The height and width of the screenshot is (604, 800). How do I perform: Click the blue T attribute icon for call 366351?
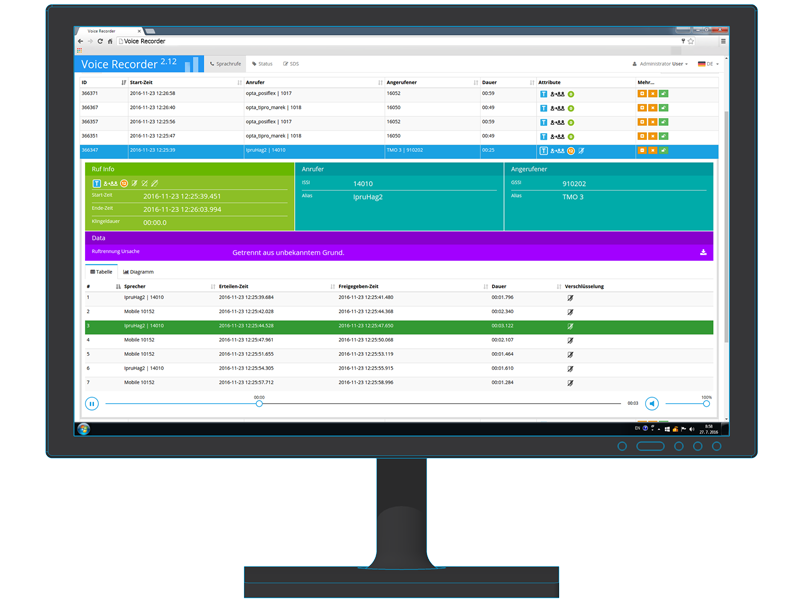pos(544,136)
